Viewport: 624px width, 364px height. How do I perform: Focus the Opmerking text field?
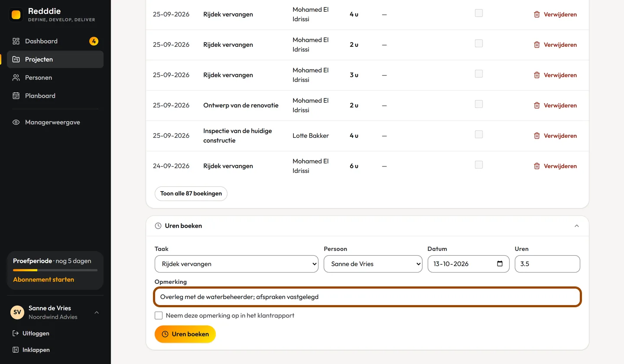tap(367, 297)
